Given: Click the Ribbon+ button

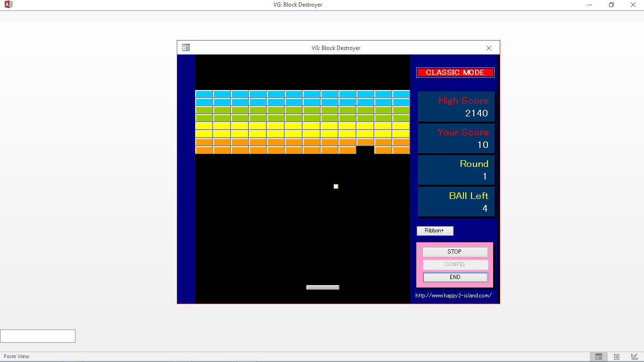Looking at the screenshot, I should (435, 231).
